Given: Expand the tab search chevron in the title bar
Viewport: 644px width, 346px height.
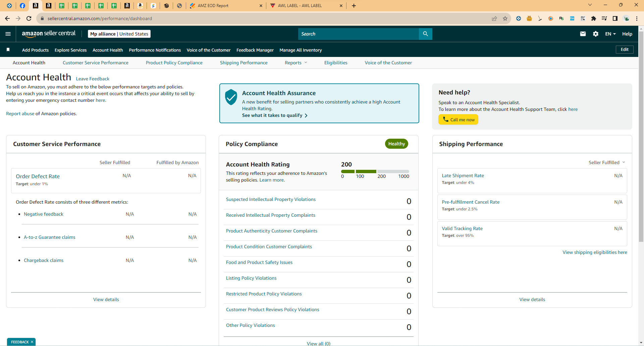Looking at the screenshot, I should [590, 5].
